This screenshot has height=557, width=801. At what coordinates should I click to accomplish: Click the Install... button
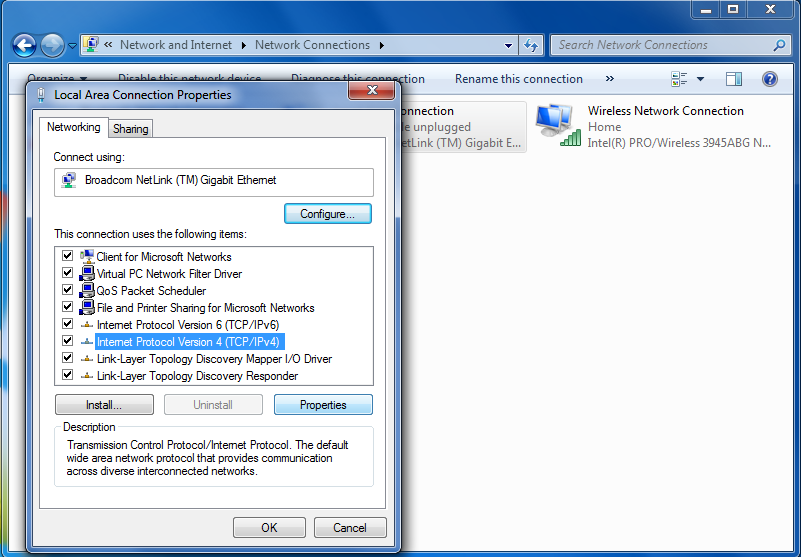[104, 405]
